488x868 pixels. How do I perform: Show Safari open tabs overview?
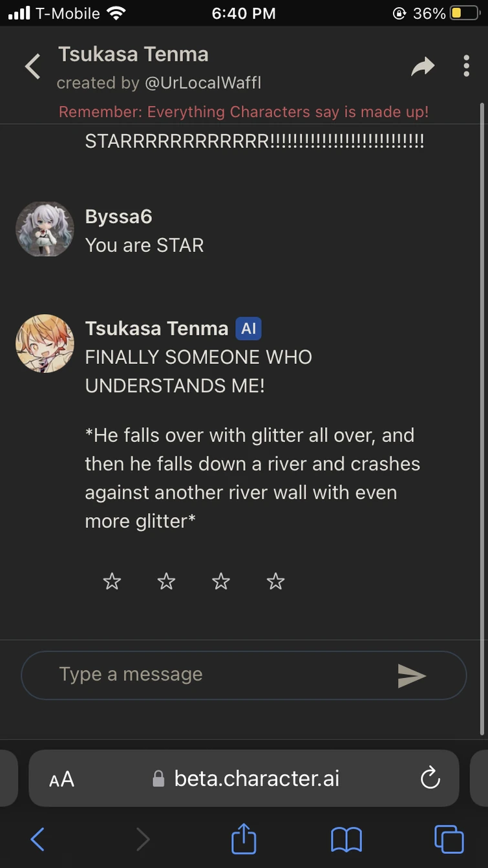click(449, 840)
